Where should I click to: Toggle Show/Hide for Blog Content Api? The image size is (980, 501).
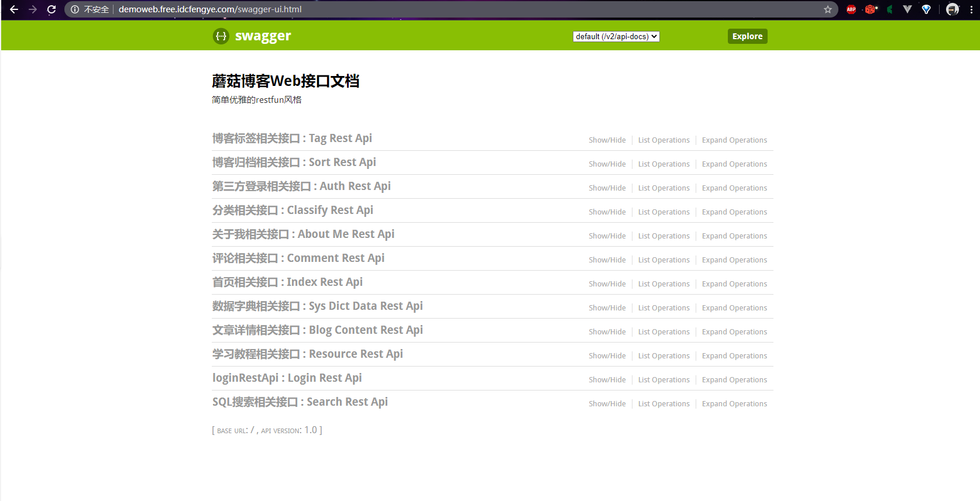607,332
